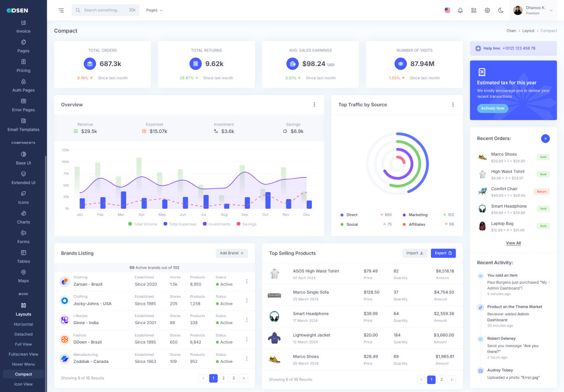564x392 pixels.
Task: Open language selector US flag icon
Action: [x=447, y=10]
